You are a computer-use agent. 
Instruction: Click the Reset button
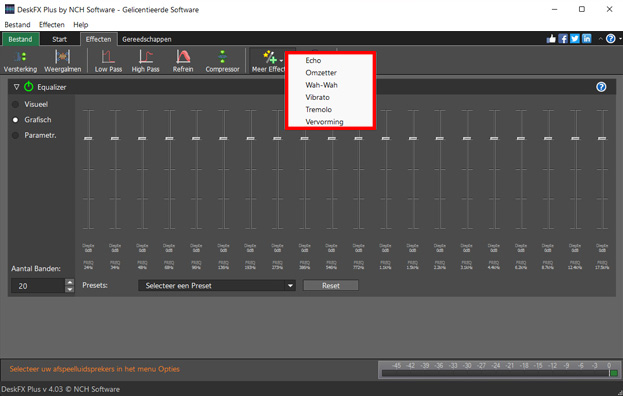pyautogui.click(x=331, y=286)
